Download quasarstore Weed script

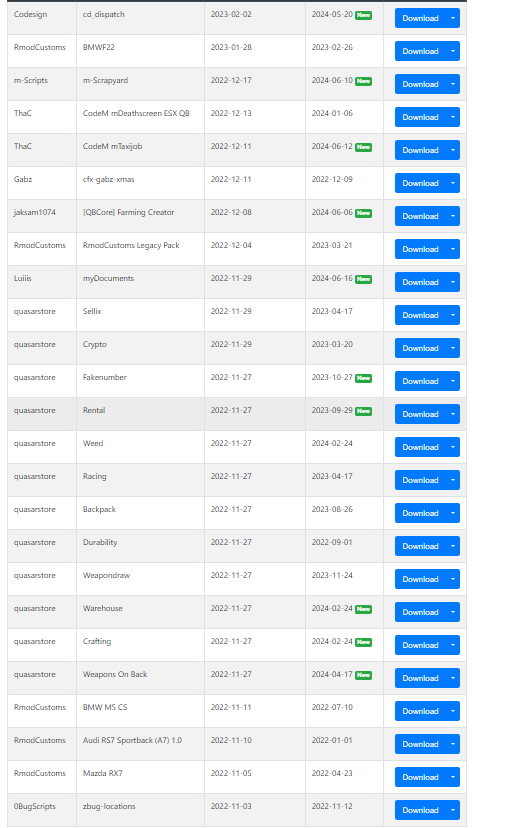click(420, 447)
